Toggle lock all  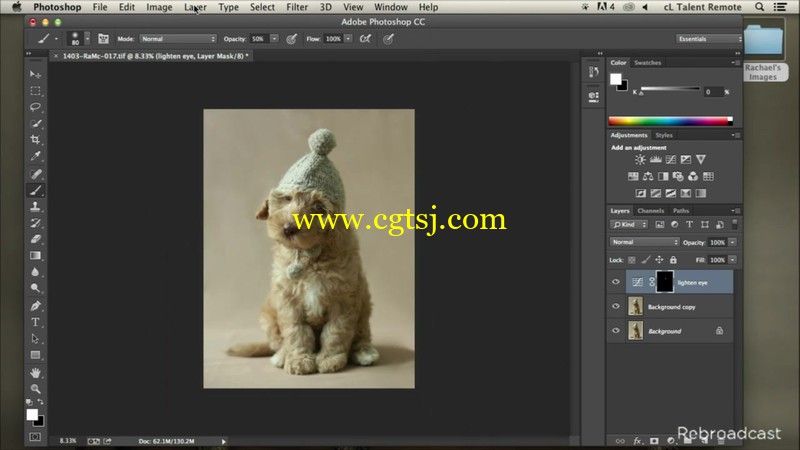point(673,260)
